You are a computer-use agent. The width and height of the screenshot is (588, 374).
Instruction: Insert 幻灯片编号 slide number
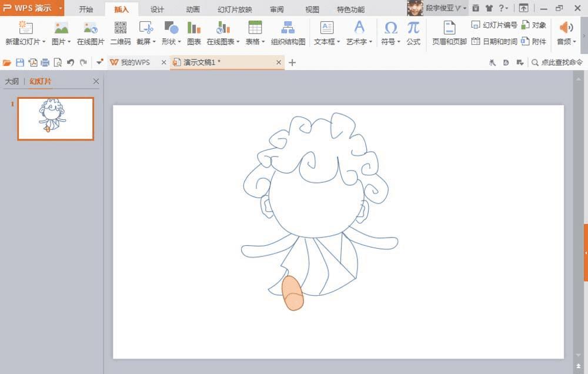tap(494, 25)
